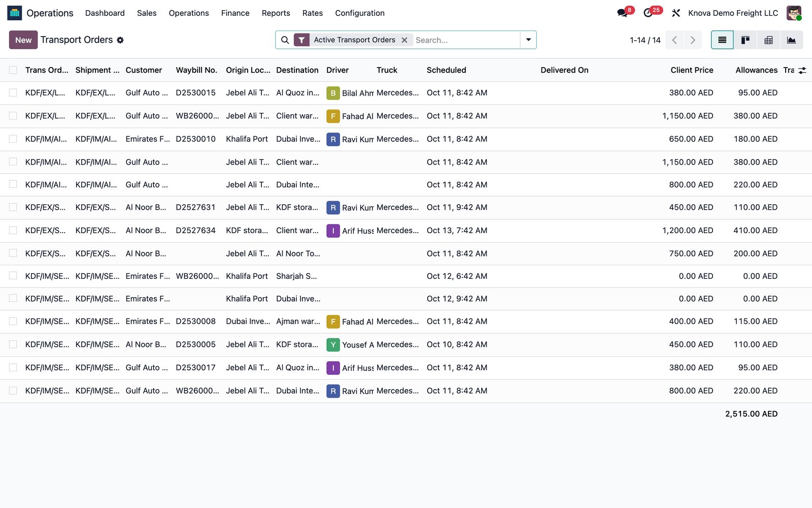This screenshot has width=812, height=508.
Task: Remove the Active Transport Orders filter
Action: [x=404, y=40]
